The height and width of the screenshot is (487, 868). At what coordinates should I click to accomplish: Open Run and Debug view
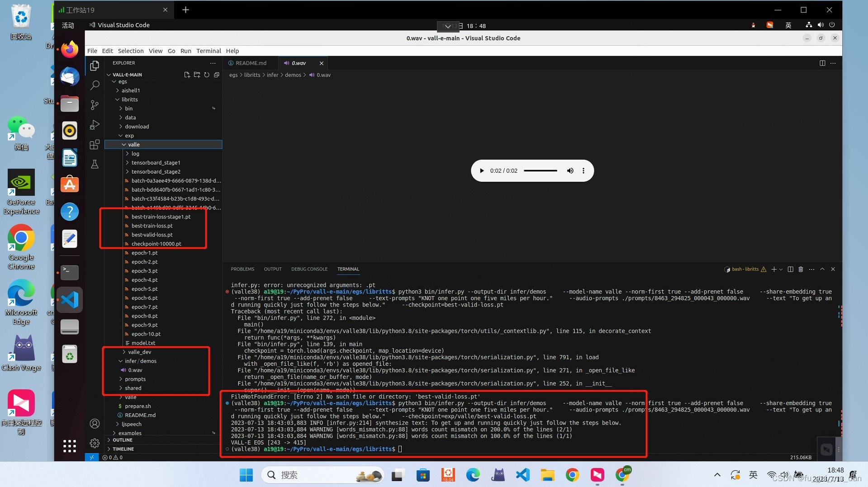95,125
